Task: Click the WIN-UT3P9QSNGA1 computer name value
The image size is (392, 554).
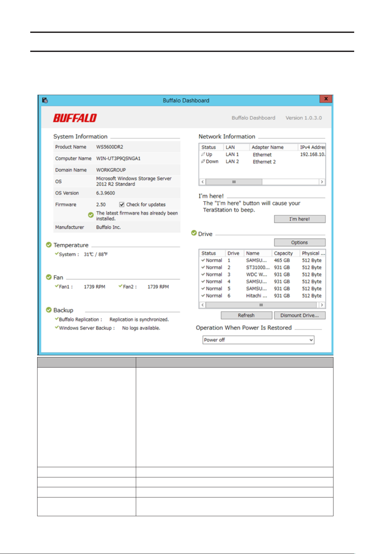Action: coord(118,158)
